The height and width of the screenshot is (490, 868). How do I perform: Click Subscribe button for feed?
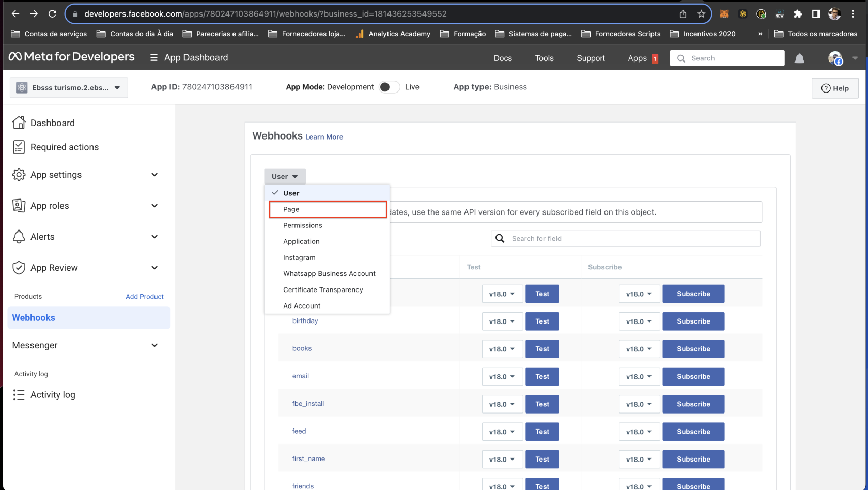[x=693, y=432]
